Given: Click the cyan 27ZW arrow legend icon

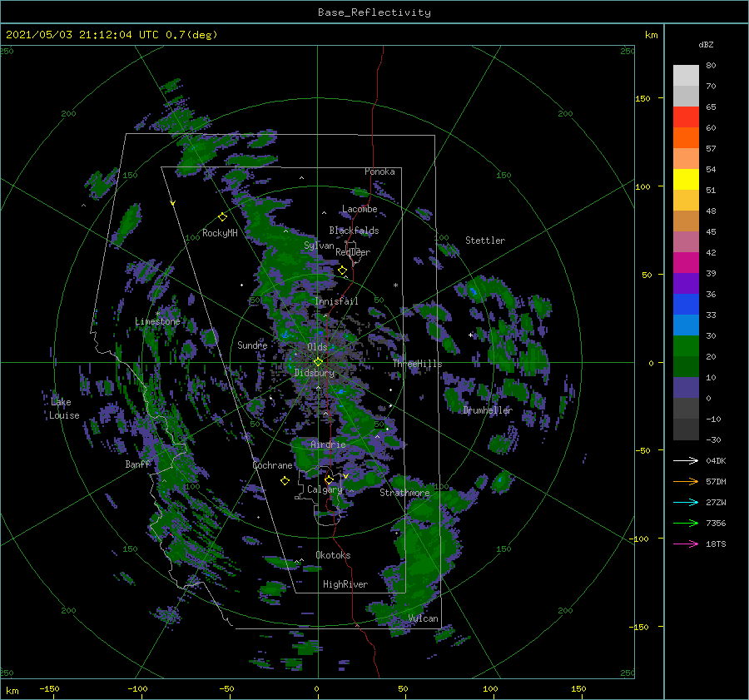Looking at the screenshot, I should pos(686,502).
